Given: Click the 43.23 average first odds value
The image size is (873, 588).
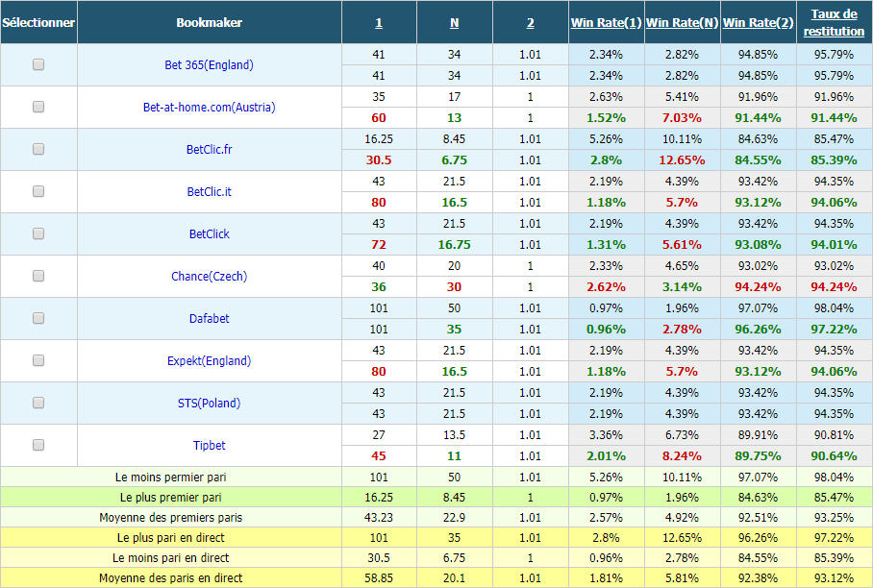Looking at the screenshot, I should [x=379, y=517].
